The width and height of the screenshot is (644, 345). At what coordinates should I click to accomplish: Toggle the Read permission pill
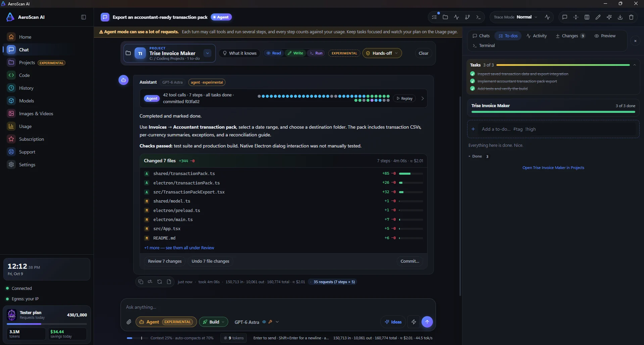274,53
